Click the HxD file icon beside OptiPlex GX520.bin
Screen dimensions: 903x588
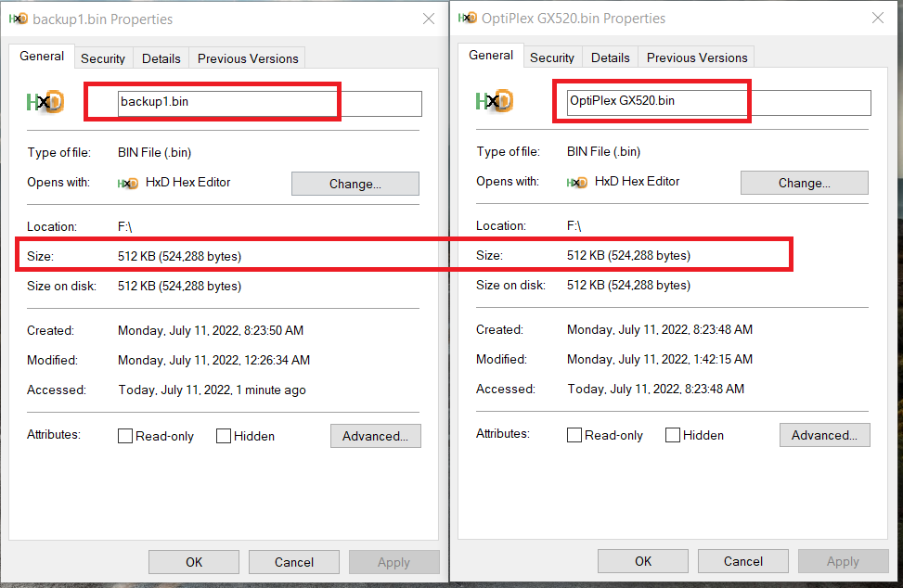pos(494,101)
